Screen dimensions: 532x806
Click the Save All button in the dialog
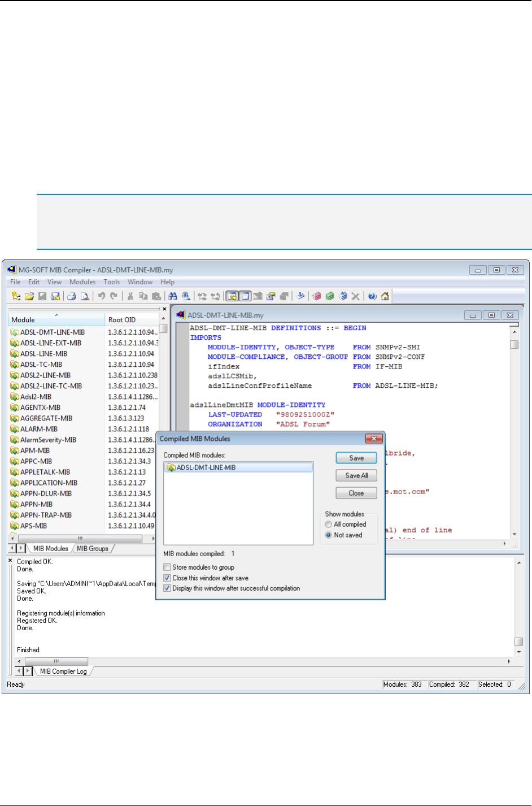[x=356, y=475]
